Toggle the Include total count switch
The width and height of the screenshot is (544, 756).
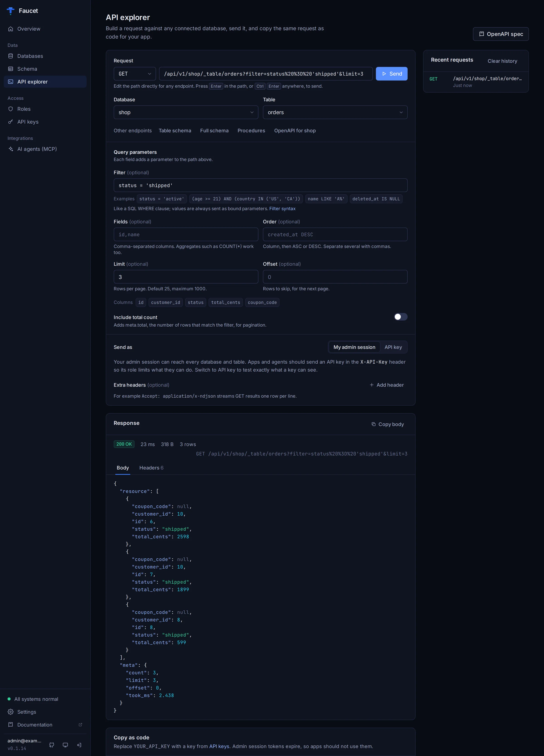(401, 317)
